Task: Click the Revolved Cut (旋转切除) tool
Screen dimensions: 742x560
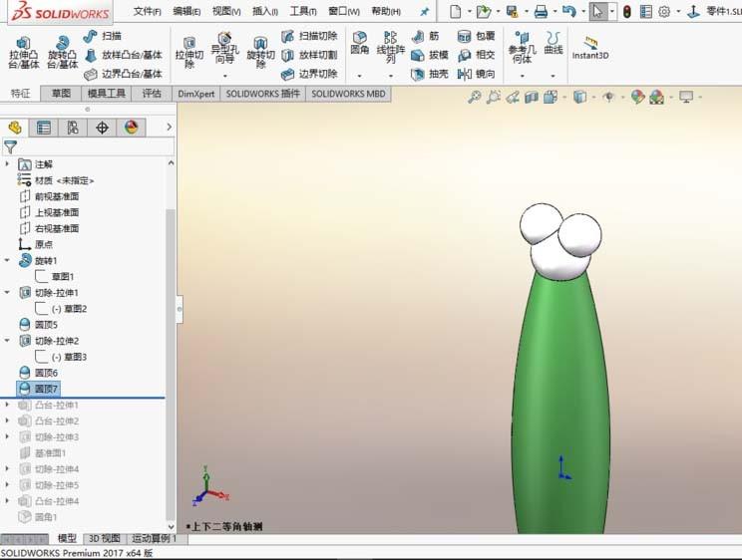Action: (260, 53)
